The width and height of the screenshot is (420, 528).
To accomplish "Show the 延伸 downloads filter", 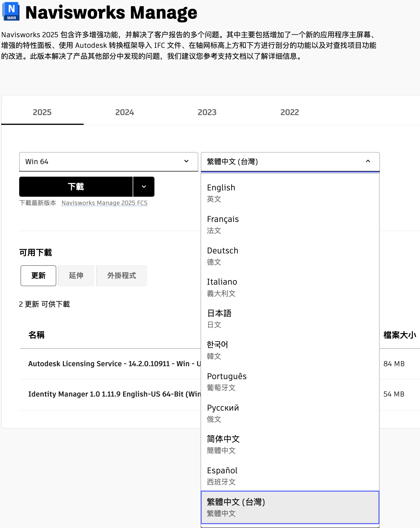I will click(x=76, y=276).
